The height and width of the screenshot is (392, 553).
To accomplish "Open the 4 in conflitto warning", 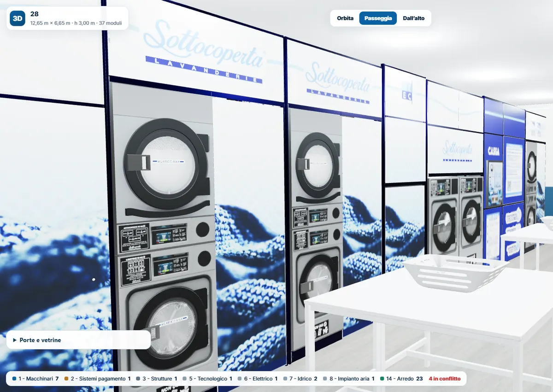I will pyautogui.click(x=444, y=379).
